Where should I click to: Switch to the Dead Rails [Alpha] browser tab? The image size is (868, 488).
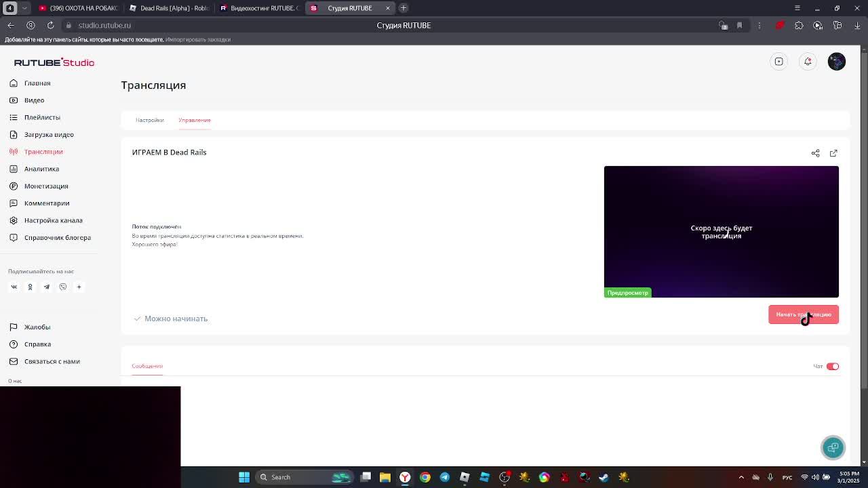[x=168, y=8]
